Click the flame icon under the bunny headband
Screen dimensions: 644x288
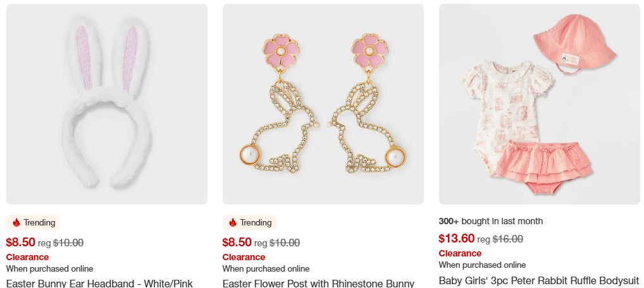coord(16,222)
